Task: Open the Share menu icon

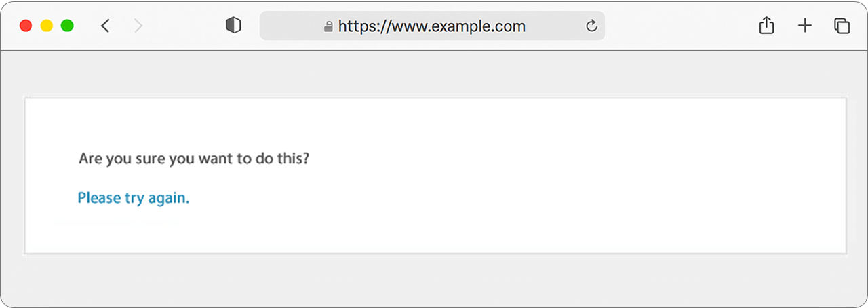Action: point(766,26)
